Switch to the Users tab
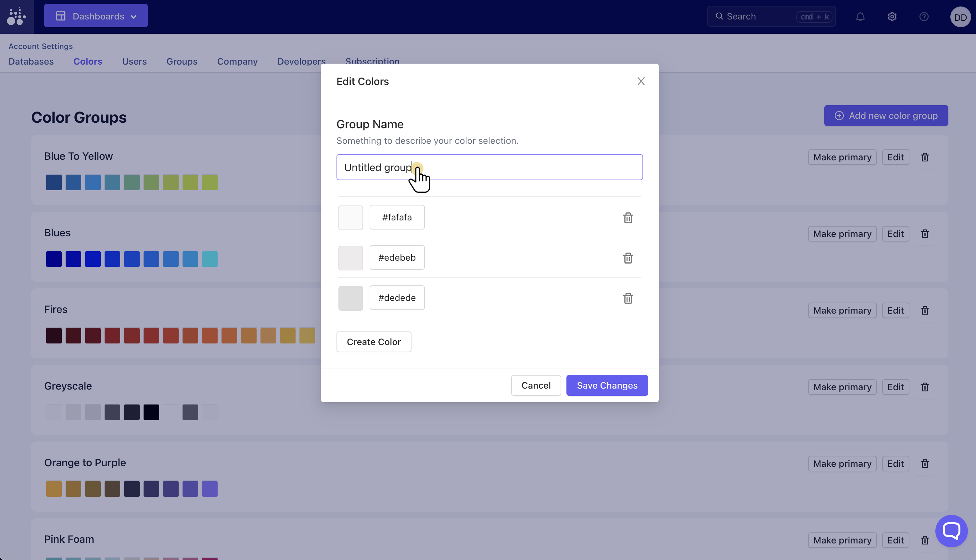Viewport: 976px width, 560px height. (x=134, y=62)
